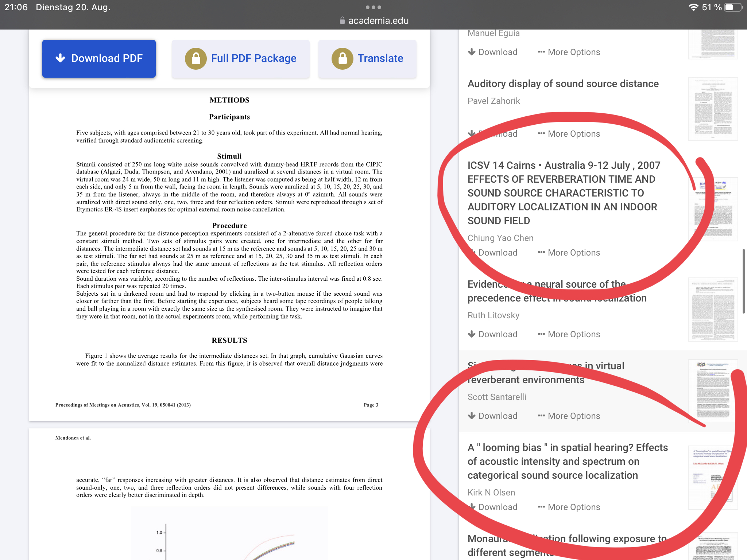Open More Options under Chiung Yao Chen

[x=569, y=253]
